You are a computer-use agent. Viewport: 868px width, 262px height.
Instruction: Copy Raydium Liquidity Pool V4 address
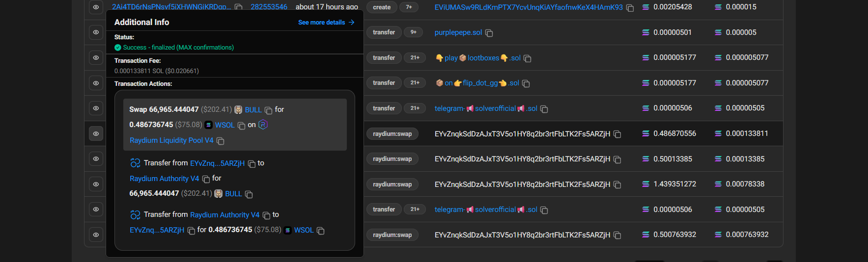221,141
